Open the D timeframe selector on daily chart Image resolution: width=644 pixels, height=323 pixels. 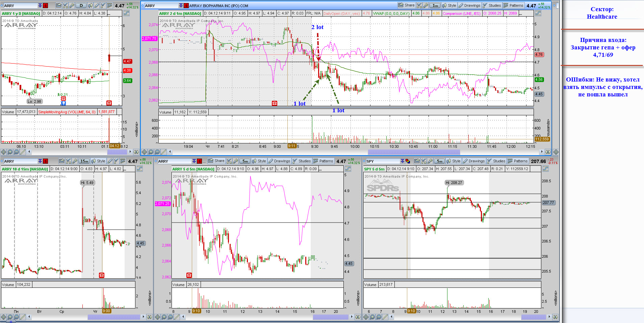81,5
